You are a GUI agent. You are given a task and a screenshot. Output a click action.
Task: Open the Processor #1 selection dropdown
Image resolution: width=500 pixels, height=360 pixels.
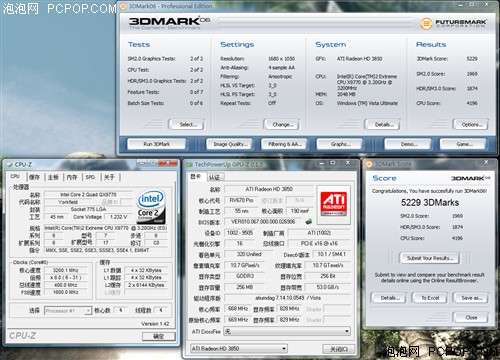pos(68,311)
